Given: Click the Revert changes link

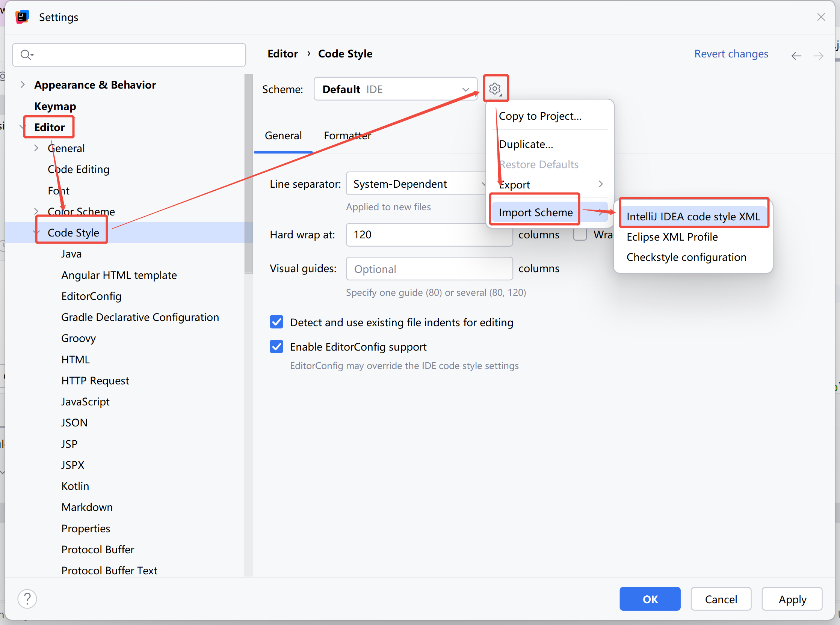Looking at the screenshot, I should 731,54.
